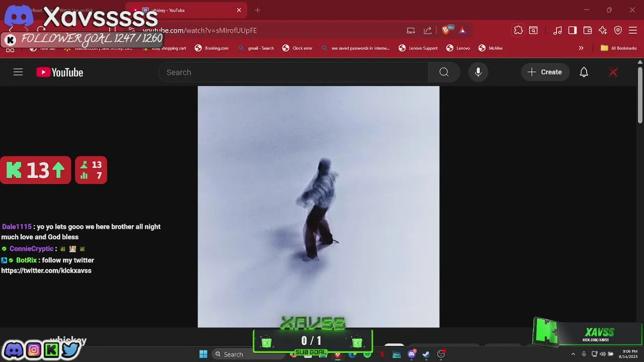The height and width of the screenshot is (362, 644).
Task: Click the Brave Rewards triangle icon
Action: [x=462, y=31]
